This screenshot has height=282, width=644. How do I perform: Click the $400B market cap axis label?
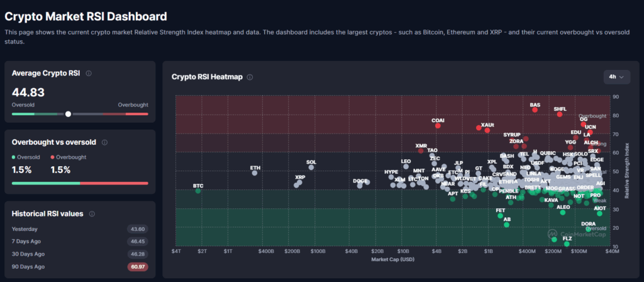click(266, 251)
